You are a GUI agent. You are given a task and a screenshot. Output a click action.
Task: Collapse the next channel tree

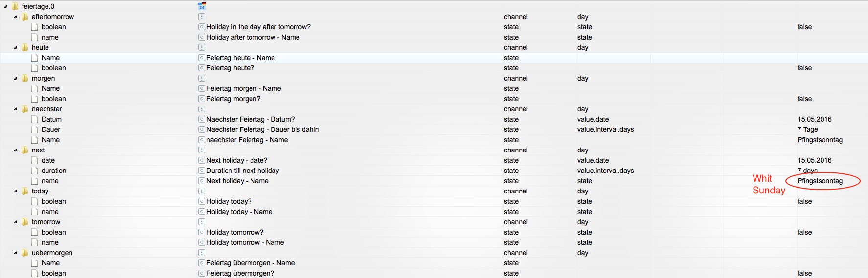tap(15, 150)
